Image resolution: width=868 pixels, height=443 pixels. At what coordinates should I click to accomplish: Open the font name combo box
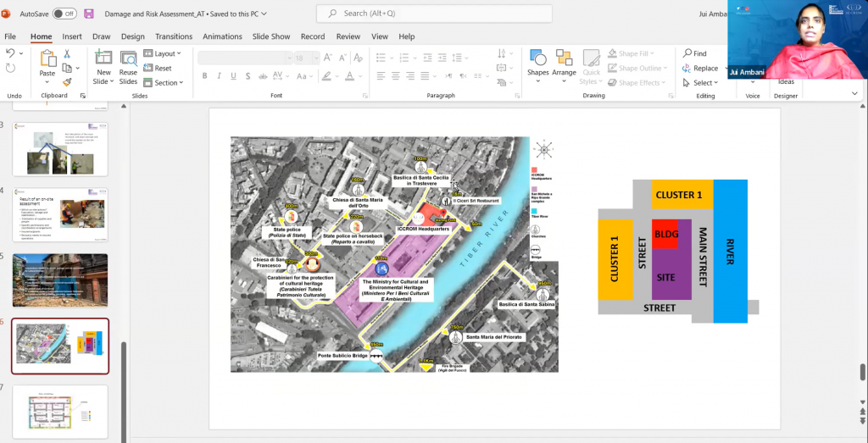pyautogui.click(x=245, y=58)
